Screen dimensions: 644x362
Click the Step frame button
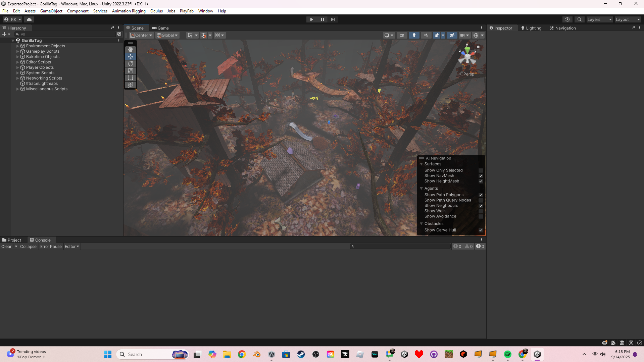(x=333, y=19)
